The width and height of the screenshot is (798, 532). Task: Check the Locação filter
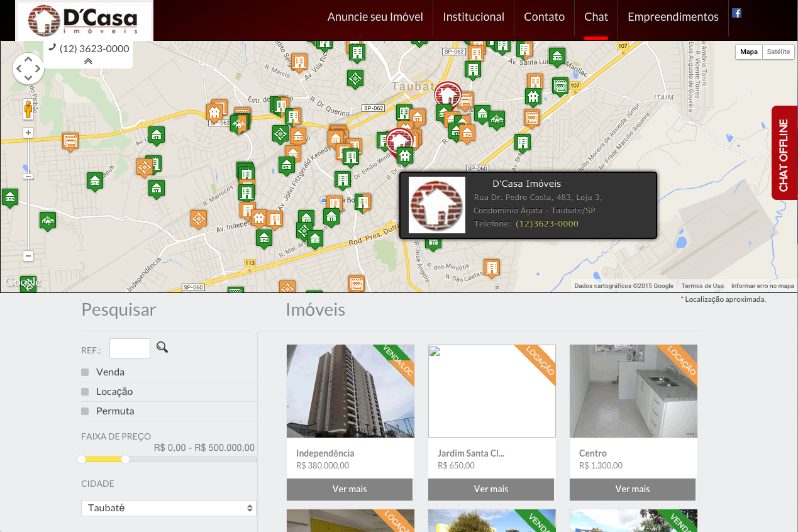85,392
